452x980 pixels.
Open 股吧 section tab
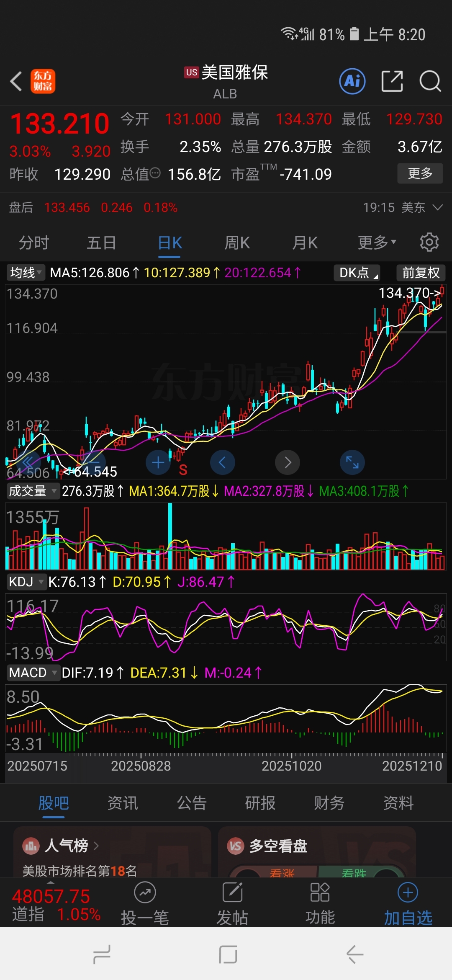click(x=54, y=803)
